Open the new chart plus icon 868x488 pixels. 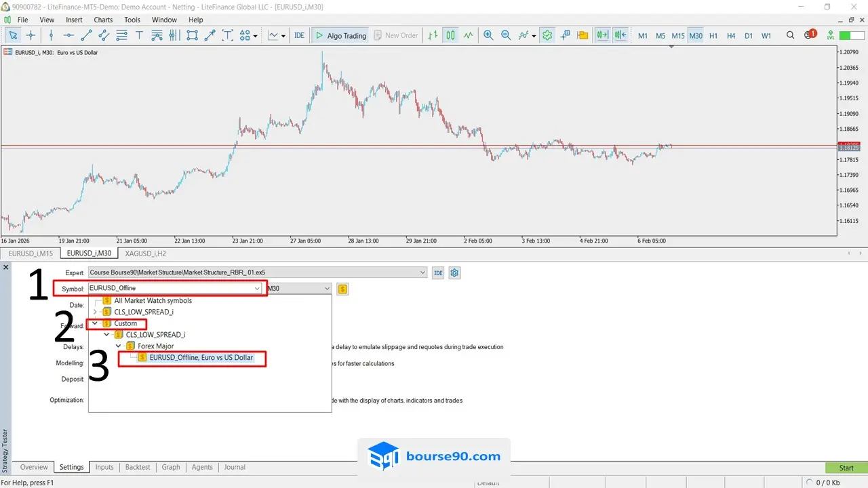[x=565, y=35]
